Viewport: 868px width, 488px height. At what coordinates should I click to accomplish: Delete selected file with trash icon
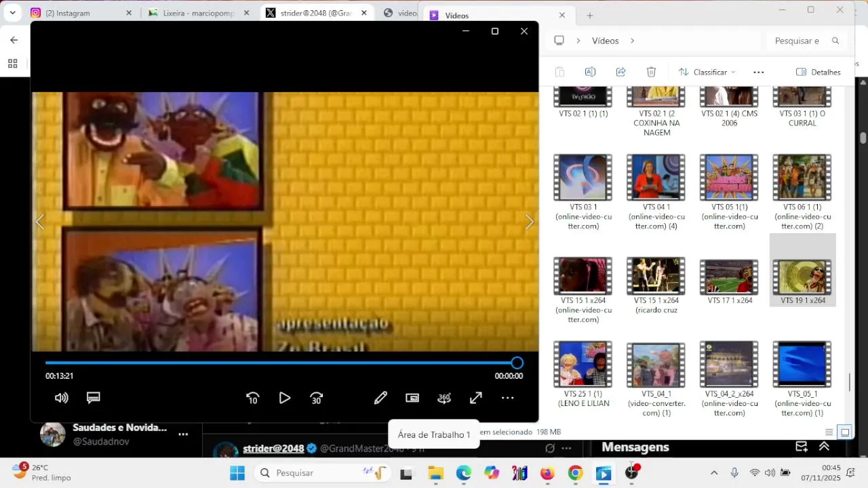tap(651, 72)
